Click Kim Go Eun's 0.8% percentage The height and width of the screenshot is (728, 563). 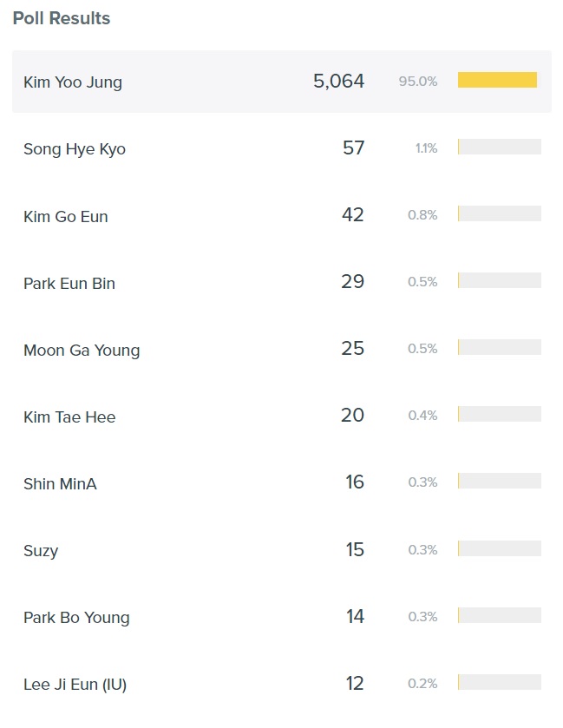coord(422,215)
